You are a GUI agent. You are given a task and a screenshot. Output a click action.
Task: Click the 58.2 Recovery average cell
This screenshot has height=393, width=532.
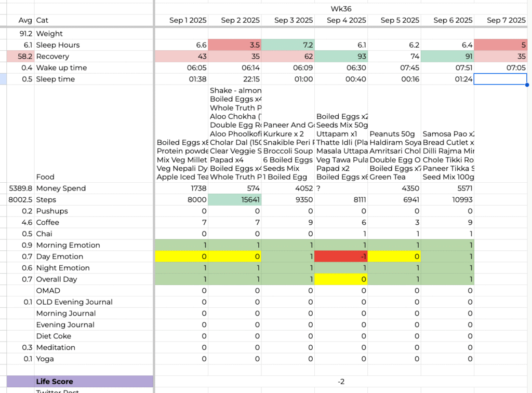click(20, 56)
